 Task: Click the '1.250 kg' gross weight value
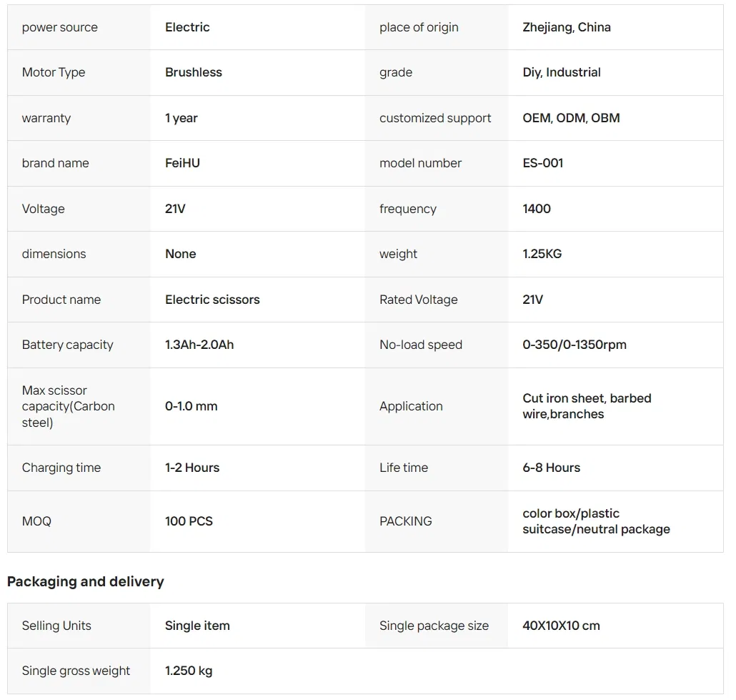click(189, 671)
